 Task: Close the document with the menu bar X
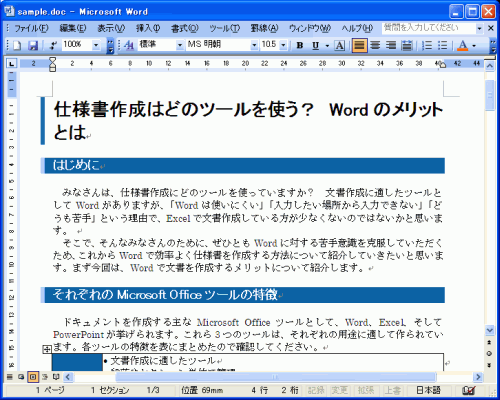(x=491, y=28)
